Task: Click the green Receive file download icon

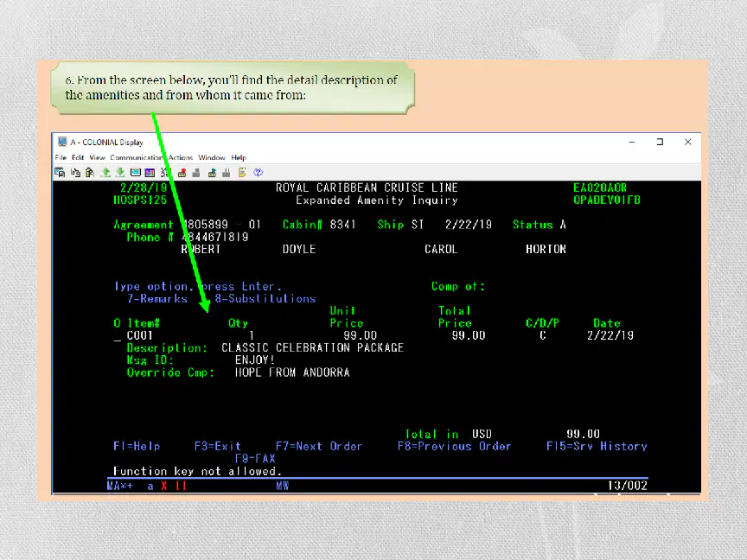Action: pyautogui.click(x=120, y=172)
